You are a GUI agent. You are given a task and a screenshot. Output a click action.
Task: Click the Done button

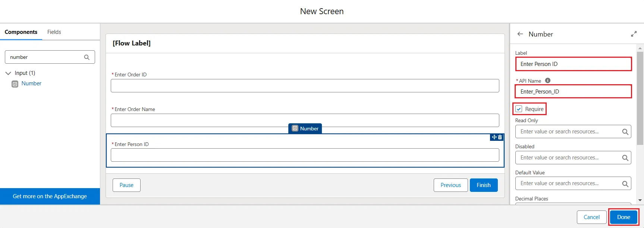(x=623, y=217)
